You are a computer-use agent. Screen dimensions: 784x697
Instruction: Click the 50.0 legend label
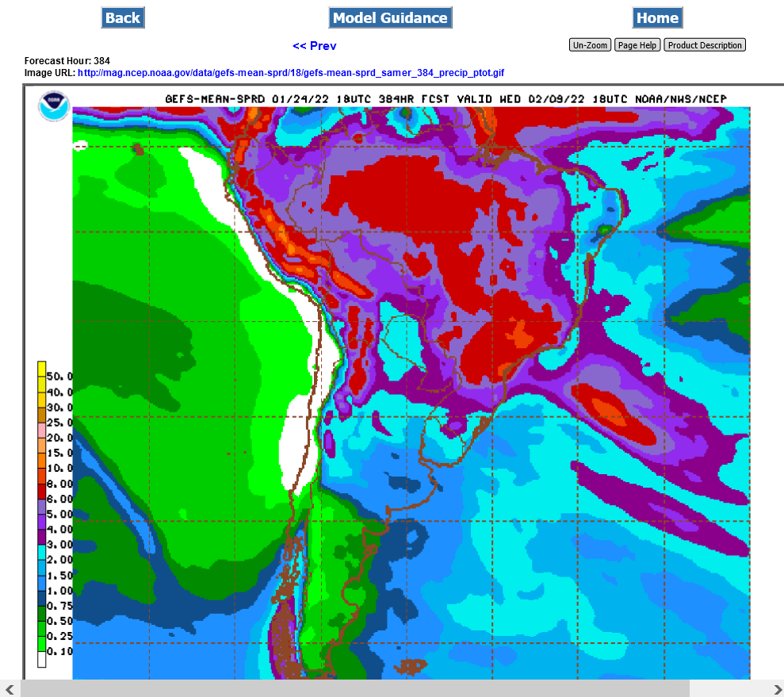59,377
